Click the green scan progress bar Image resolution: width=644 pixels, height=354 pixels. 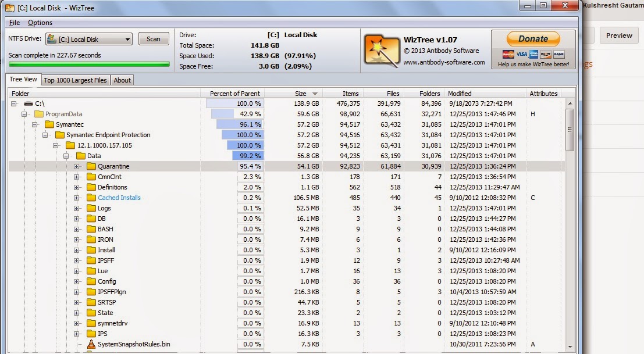[x=89, y=64]
